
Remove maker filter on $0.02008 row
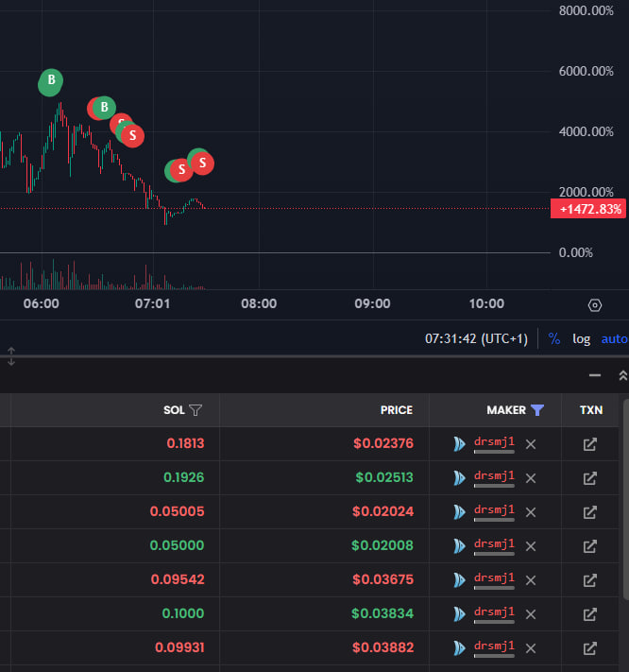coord(531,546)
